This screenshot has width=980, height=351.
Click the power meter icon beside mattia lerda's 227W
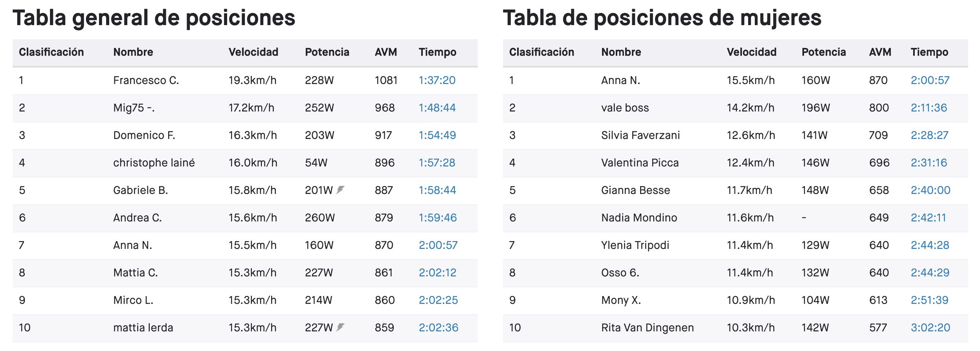(340, 327)
